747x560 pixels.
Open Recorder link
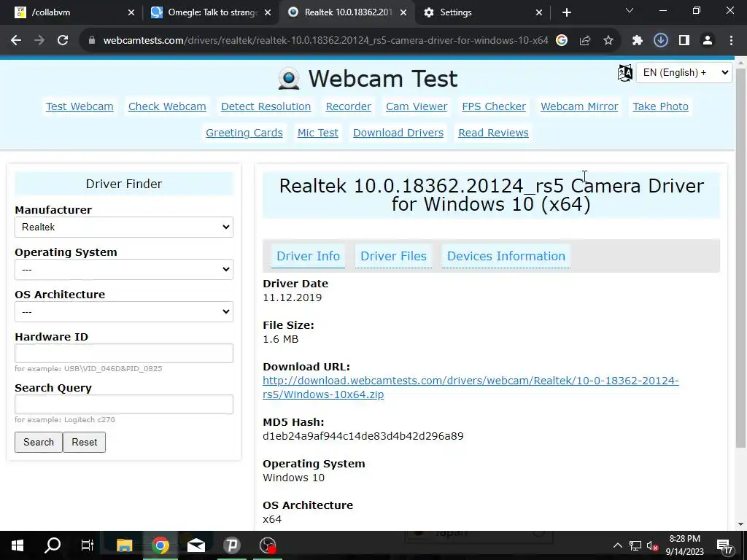pos(348,106)
